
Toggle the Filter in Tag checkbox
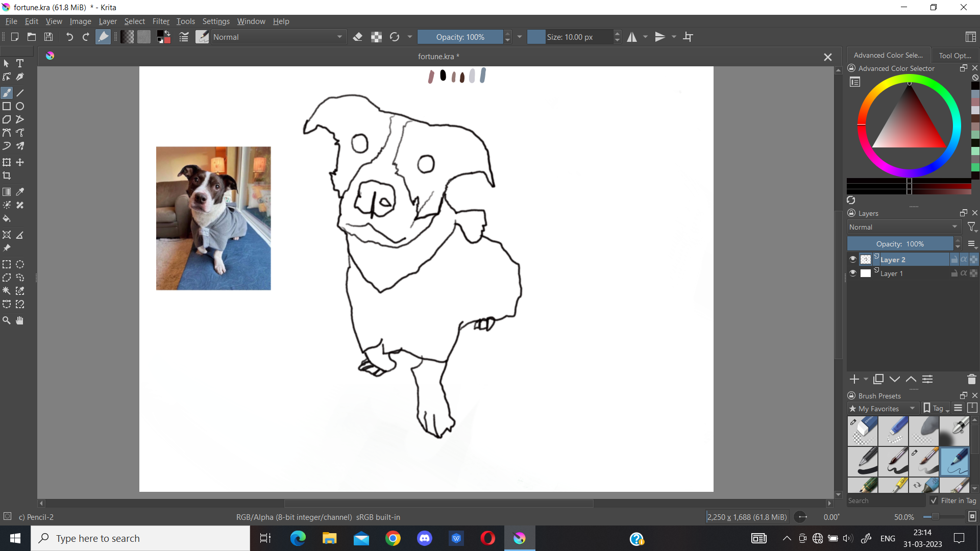click(x=934, y=500)
